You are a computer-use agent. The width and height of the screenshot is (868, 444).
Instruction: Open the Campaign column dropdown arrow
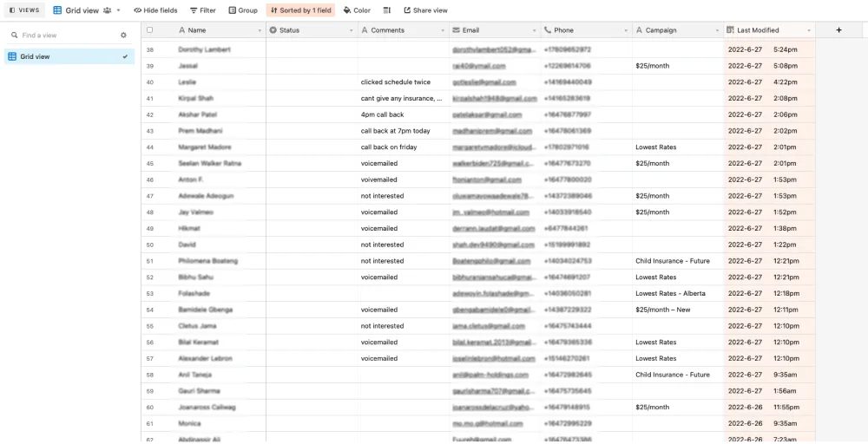click(718, 30)
